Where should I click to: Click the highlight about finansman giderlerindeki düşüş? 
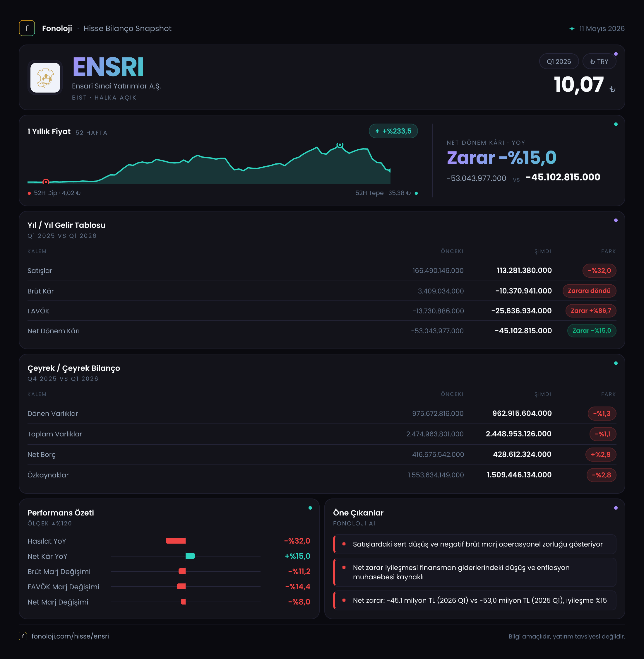point(475,572)
